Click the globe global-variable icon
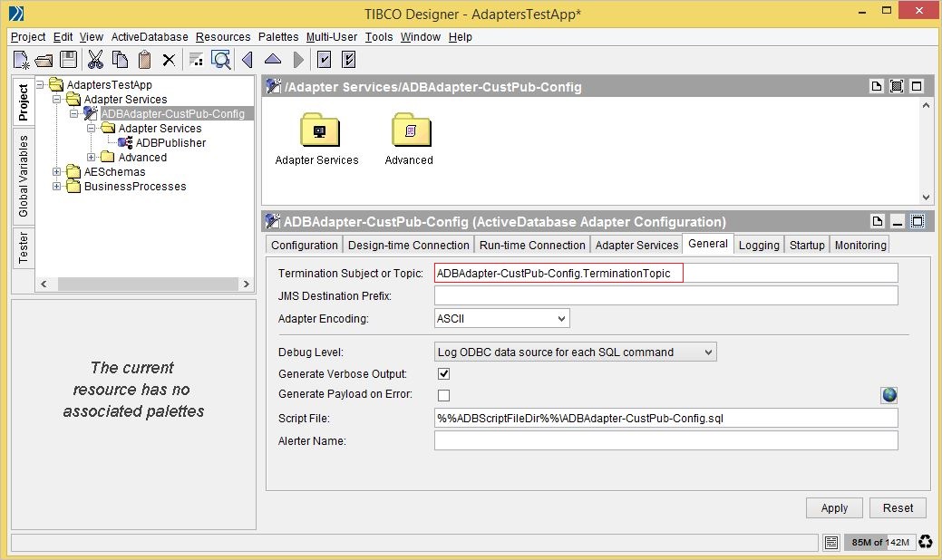942x560 pixels. click(x=889, y=395)
